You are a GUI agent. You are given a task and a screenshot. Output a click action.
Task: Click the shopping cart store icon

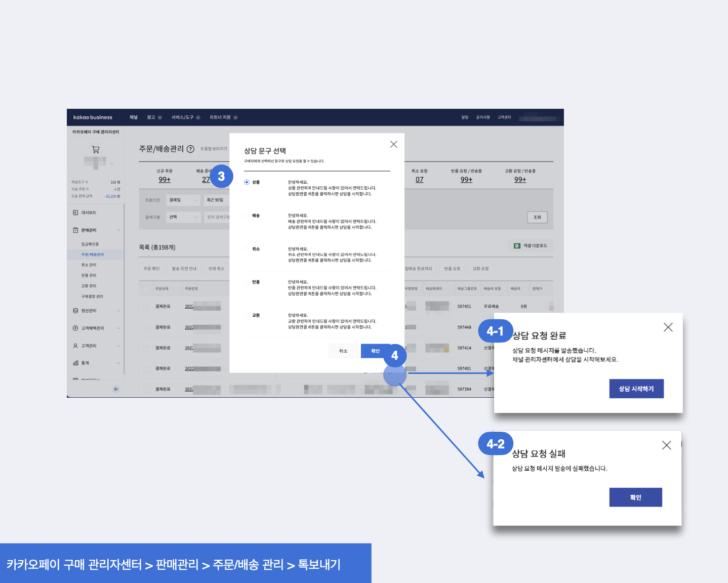click(95, 149)
